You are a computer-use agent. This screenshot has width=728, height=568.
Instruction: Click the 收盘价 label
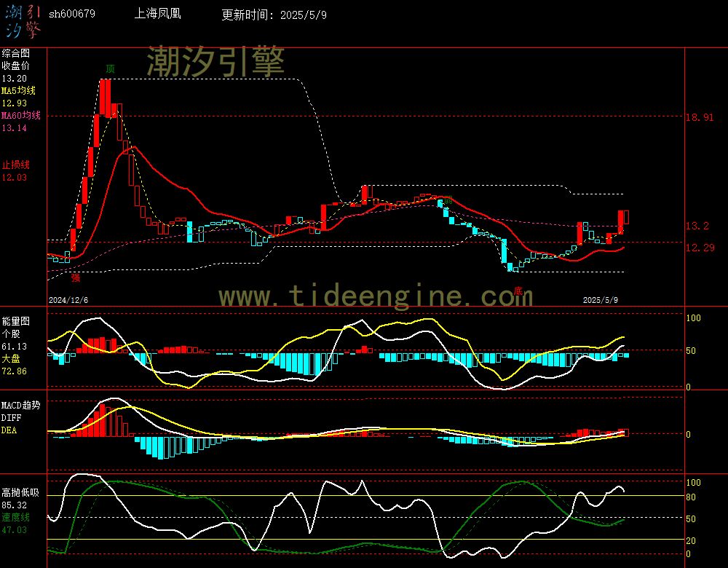point(15,66)
